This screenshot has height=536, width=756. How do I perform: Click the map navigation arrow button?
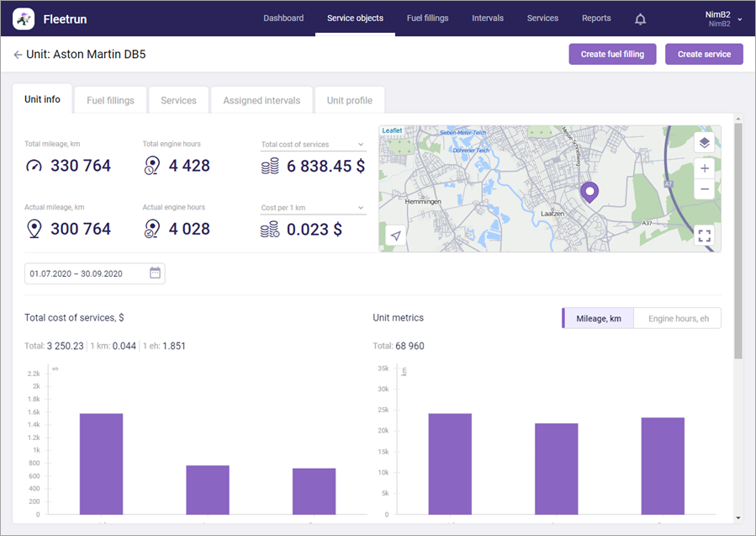[x=396, y=236]
